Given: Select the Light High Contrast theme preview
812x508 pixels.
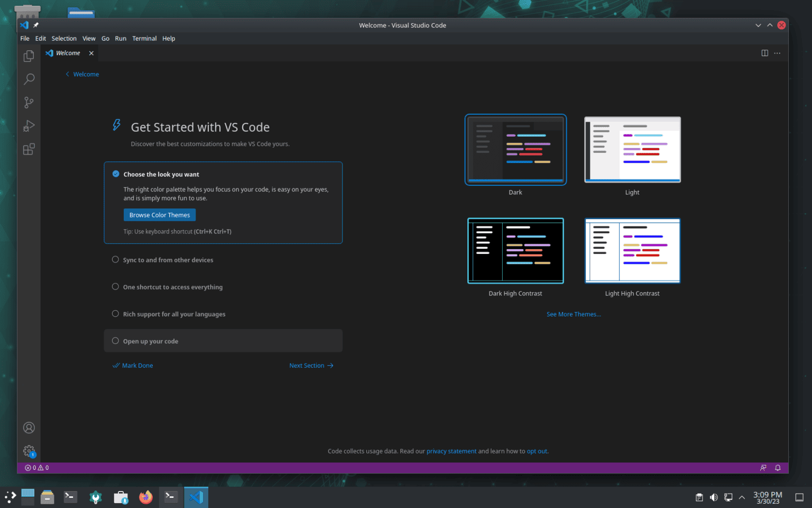Looking at the screenshot, I should coord(632,251).
